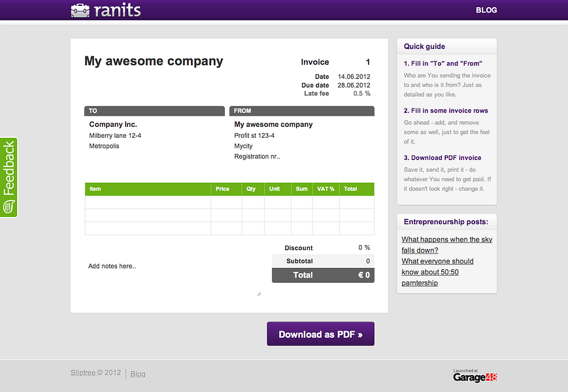The width and height of the screenshot is (568, 392).
Task: Click guide step '3. Download PDF invoice'
Action: [443, 158]
